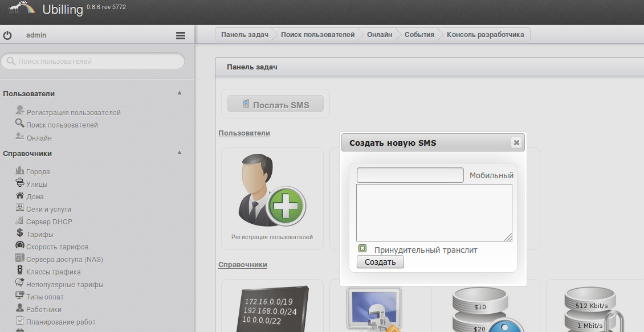
Task: Click the Города buildings icon
Action: click(20, 170)
